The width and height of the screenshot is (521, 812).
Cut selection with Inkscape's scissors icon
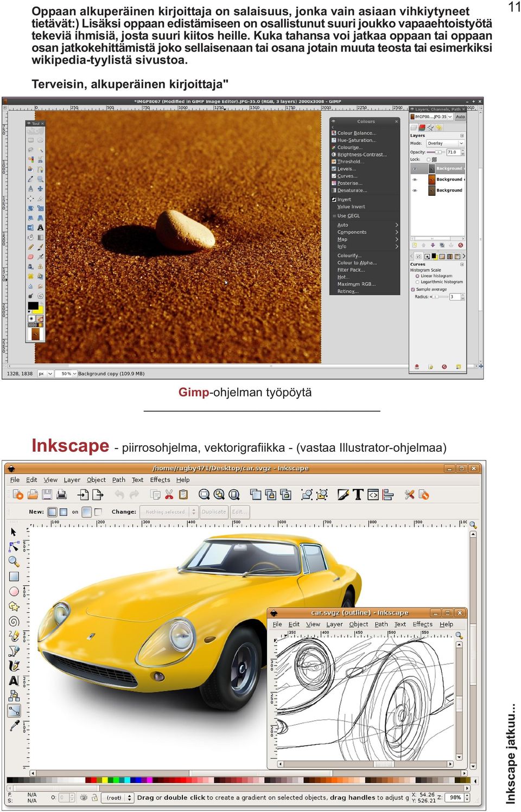[169, 494]
